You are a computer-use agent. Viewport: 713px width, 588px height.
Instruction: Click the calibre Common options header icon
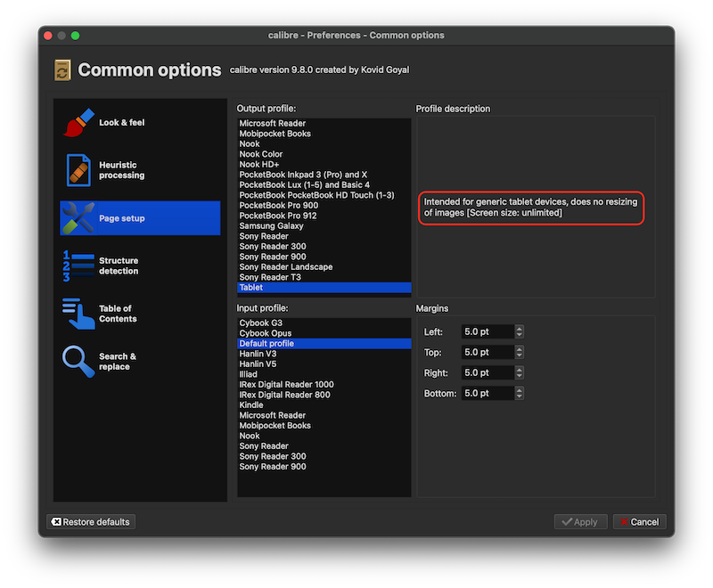click(x=62, y=70)
